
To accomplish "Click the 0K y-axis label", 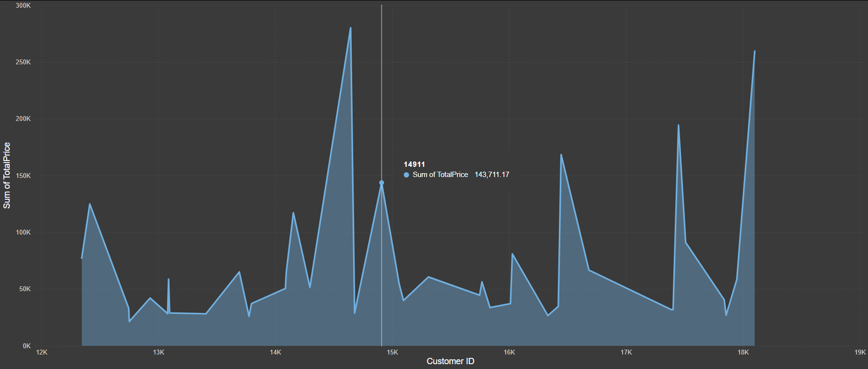I will [x=27, y=346].
